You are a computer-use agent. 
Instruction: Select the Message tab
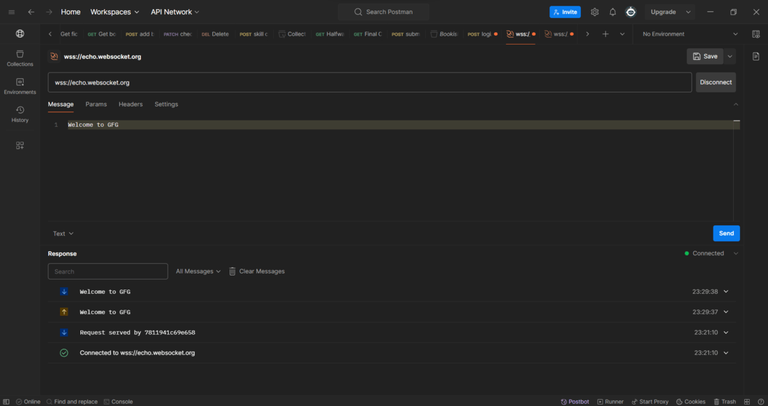[x=60, y=104]
